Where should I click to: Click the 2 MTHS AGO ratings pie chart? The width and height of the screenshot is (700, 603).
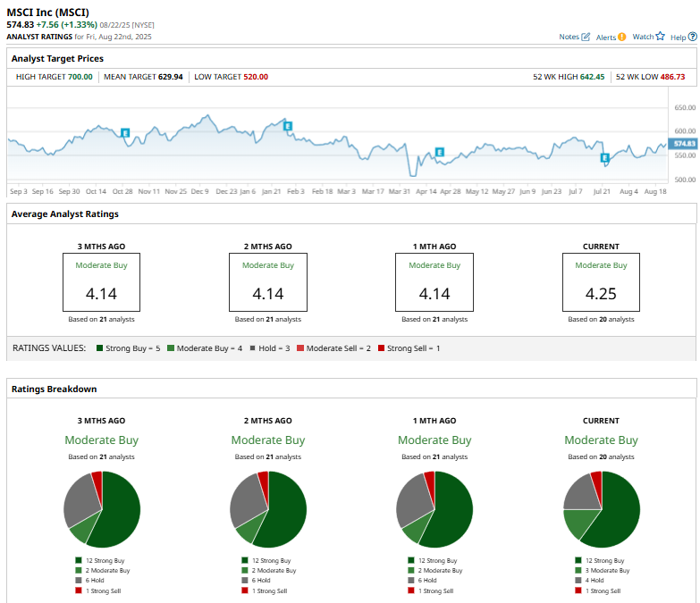(268, 509)
